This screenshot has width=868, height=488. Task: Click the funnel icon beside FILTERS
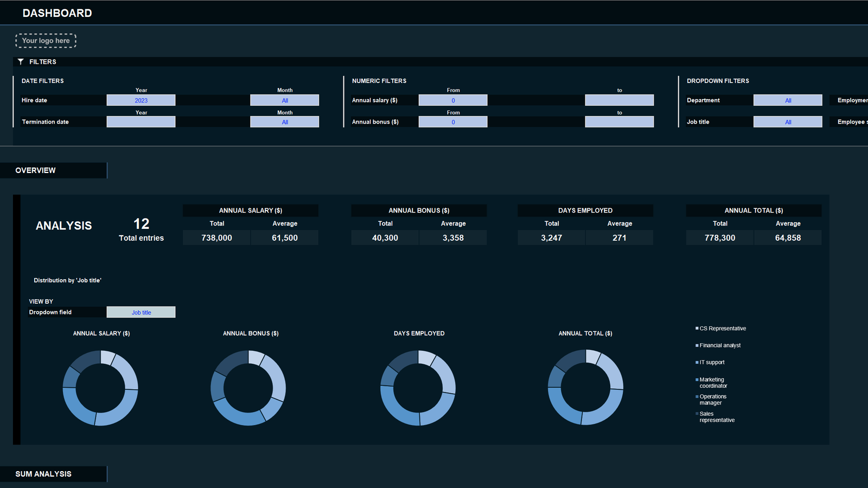click(21, 62)
